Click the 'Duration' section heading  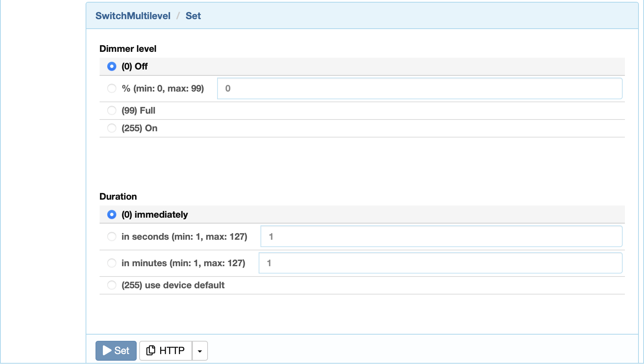coord(118,197)
